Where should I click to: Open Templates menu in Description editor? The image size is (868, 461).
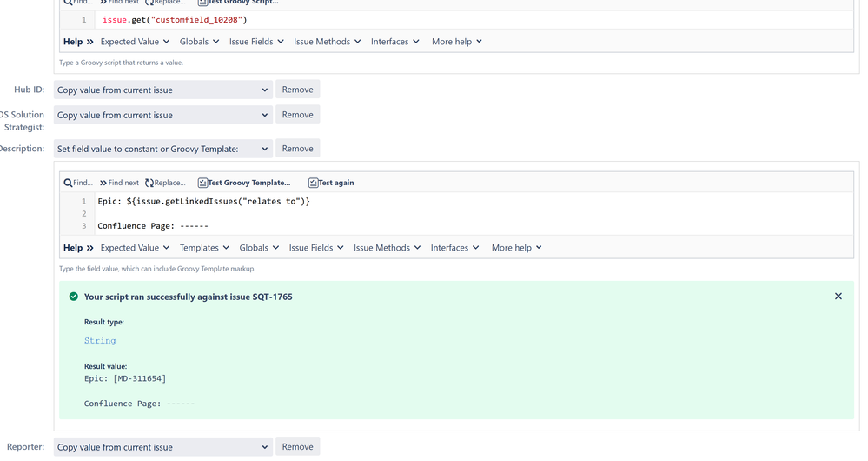click(x=204, y=248)
